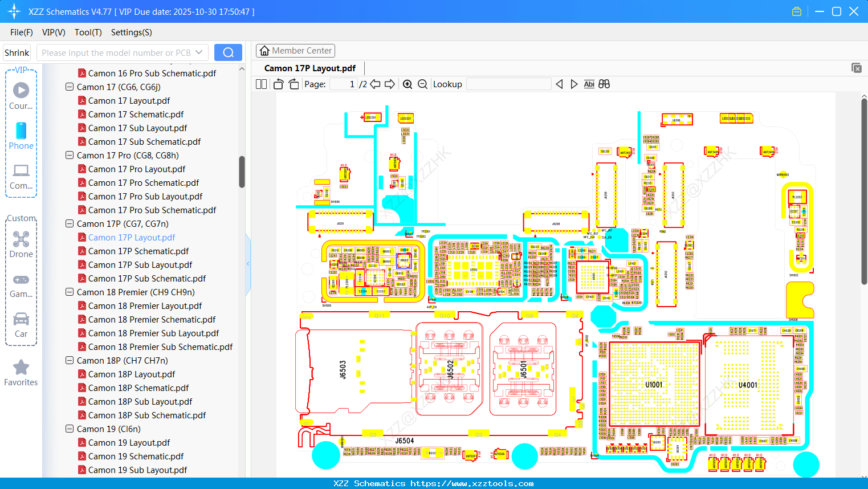Click the U1001 chip on the layout
The height and width of the screenshot is (489, 868).
(654, 385)
